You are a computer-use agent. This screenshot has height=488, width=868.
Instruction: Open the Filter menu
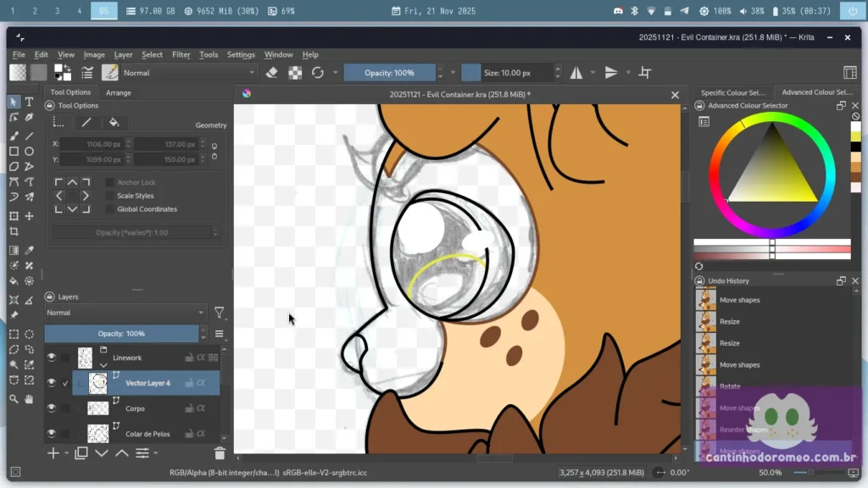coord(181,54)
